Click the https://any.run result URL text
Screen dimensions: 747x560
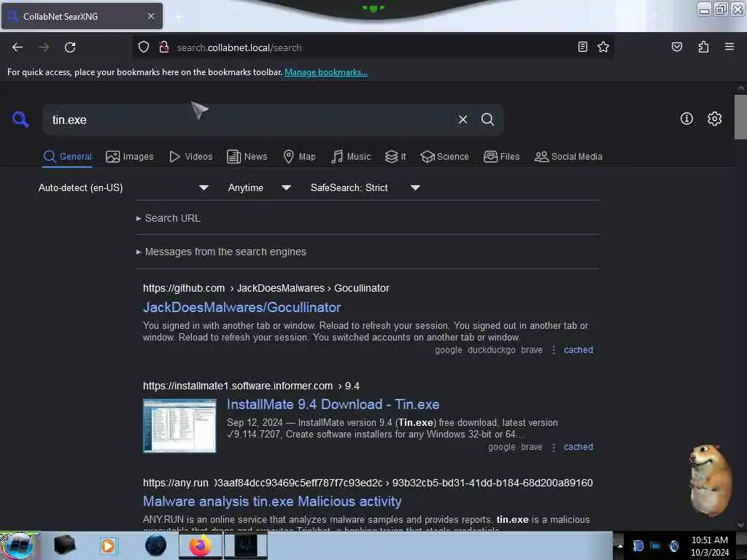pyautogui.click(x=175, y=483)
